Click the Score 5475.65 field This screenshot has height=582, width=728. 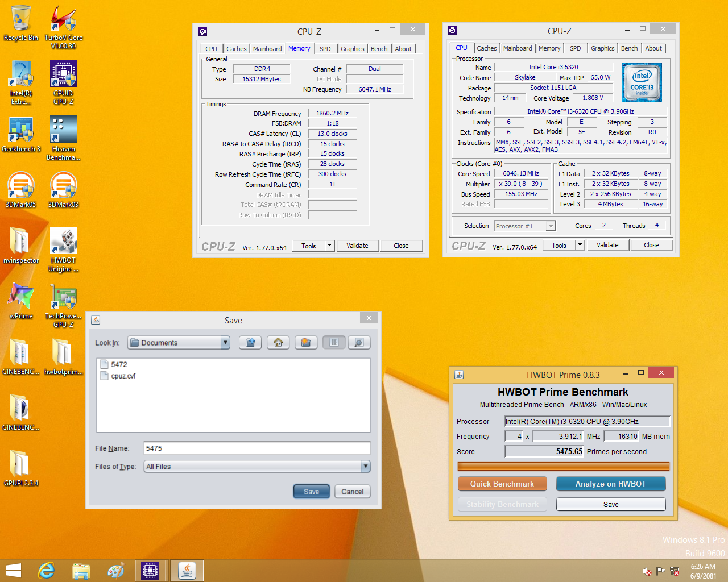click(544, 451)
